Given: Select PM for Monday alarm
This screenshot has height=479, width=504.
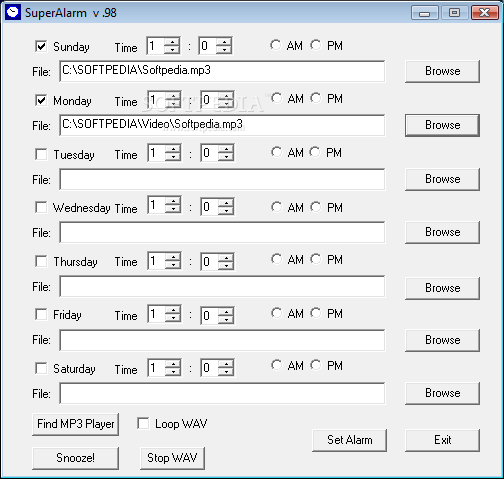Looking at the screenshot, I should 315,98.
